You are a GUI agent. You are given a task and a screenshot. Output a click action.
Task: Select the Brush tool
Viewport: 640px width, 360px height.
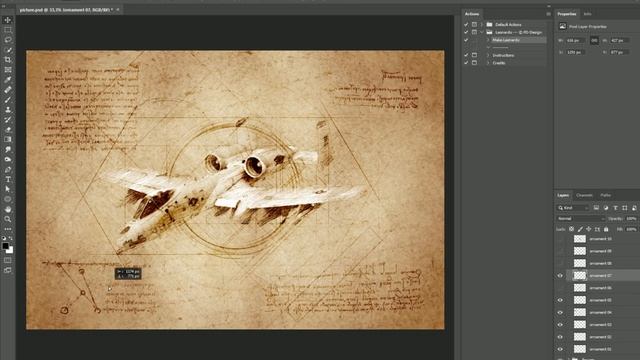(x=7, y=100)
